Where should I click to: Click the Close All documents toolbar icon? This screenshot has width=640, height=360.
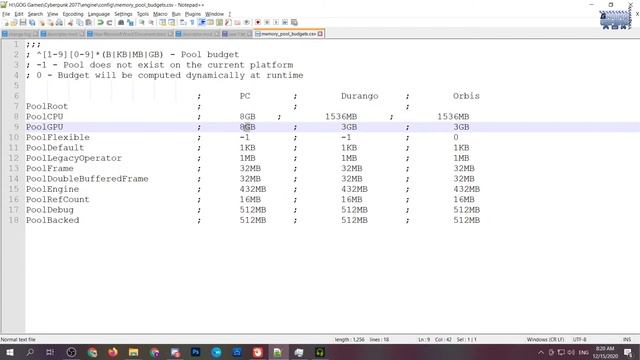tap(51, 23)
